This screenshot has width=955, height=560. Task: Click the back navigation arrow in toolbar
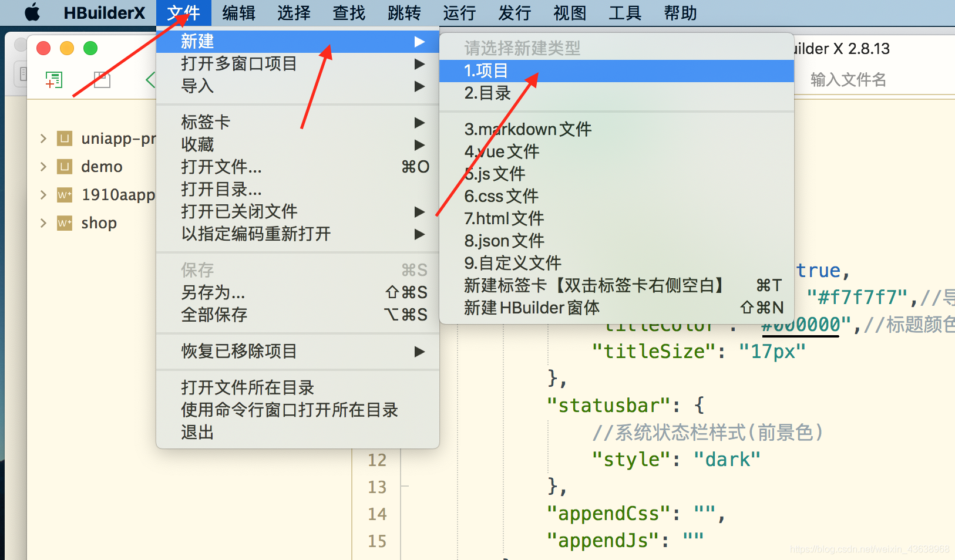pos(151,80)
